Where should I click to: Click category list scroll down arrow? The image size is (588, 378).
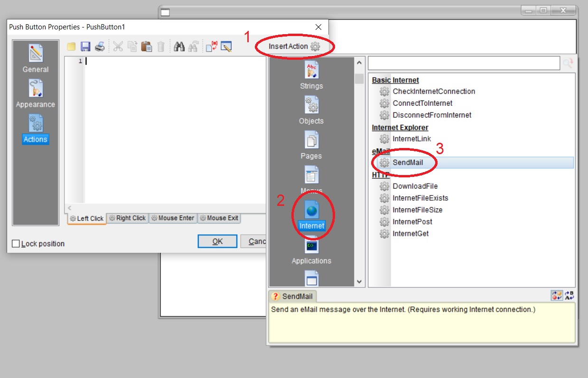[359, 281]
